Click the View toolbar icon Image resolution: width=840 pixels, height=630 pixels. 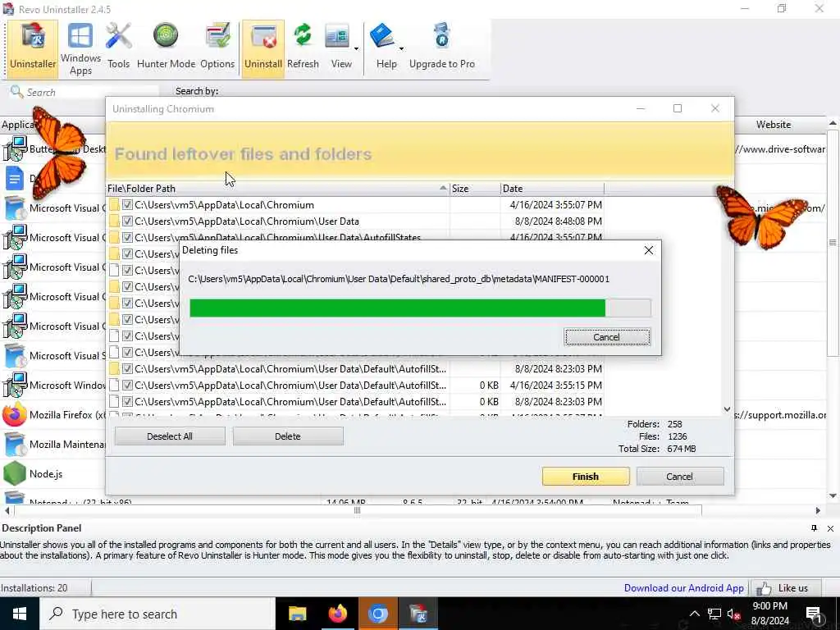[x=338, y=47]
